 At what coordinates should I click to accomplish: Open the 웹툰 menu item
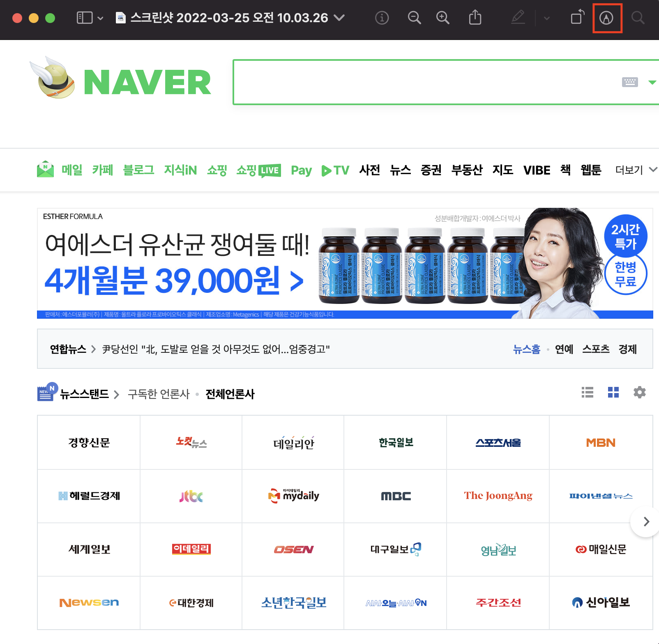[591, 170]
